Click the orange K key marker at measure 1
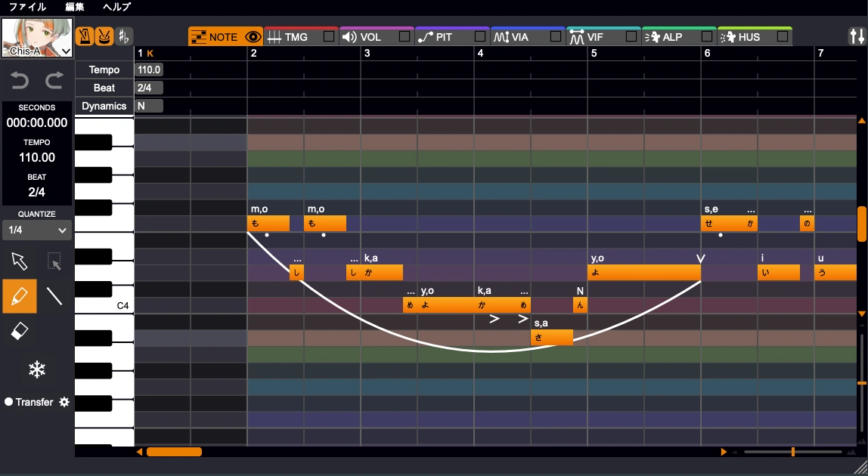 click(150, 53)
